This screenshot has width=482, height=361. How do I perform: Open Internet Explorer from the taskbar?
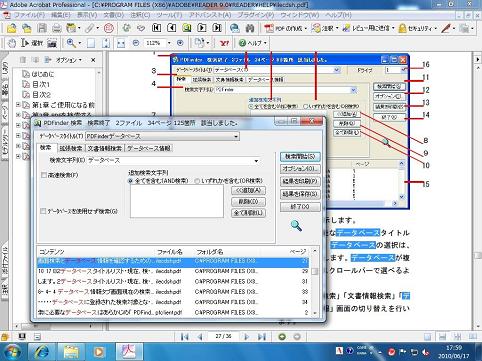point(41,352)
